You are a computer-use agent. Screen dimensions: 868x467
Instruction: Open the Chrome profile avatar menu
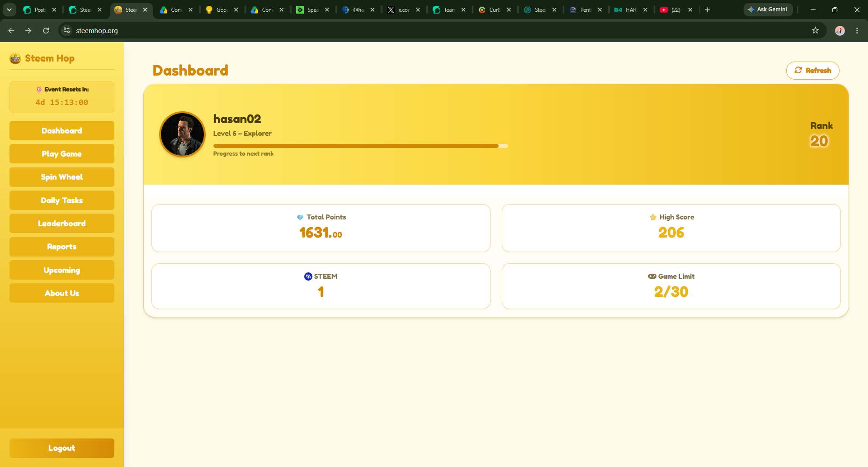[x=840, y=30]
